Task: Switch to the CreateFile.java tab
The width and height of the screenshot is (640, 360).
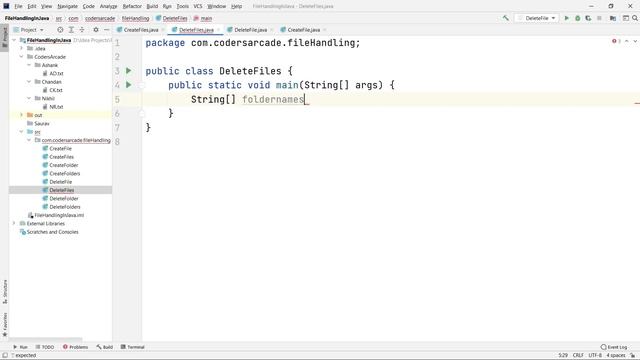Action: (303, 30)
